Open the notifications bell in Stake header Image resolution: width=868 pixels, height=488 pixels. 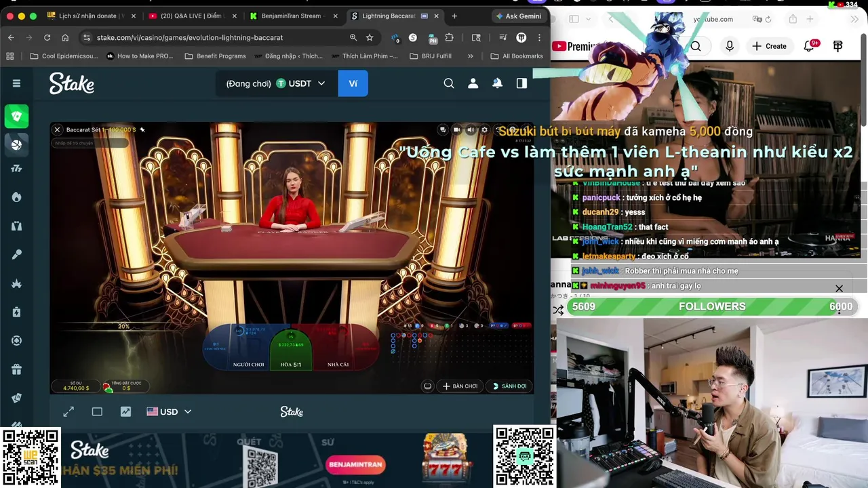[497, 83]
